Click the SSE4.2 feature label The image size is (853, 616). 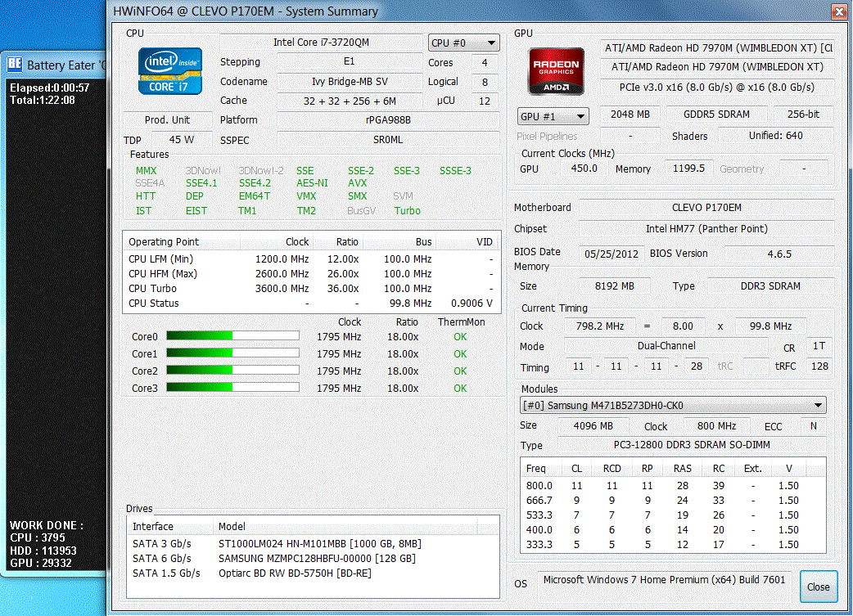(x=255, y=183)
